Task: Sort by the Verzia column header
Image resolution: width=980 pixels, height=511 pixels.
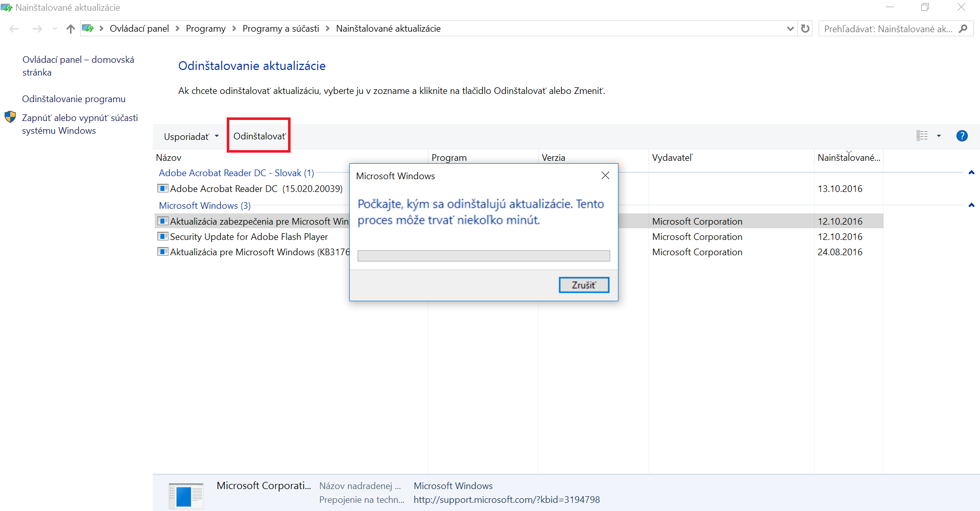Action: click(x=594, y=158)
